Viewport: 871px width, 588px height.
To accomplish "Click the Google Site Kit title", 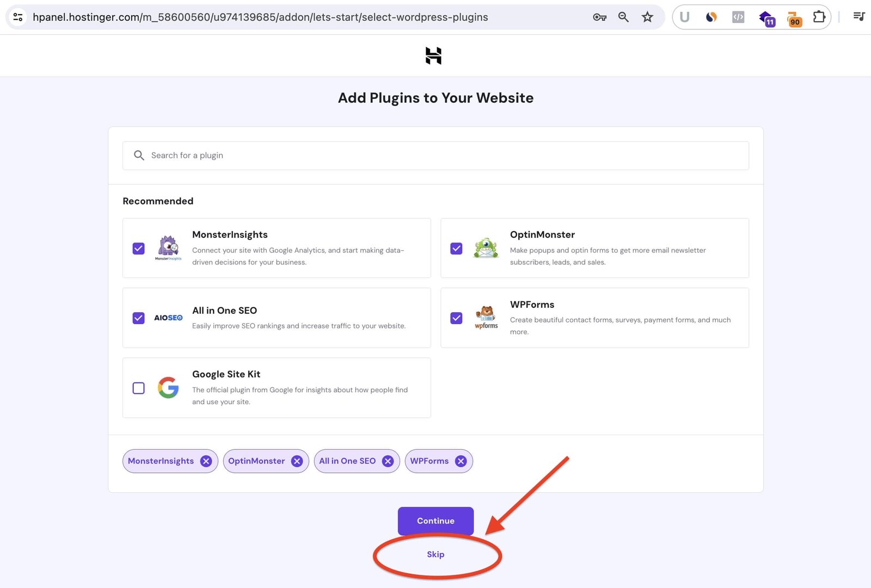I will tap(226, 374).
